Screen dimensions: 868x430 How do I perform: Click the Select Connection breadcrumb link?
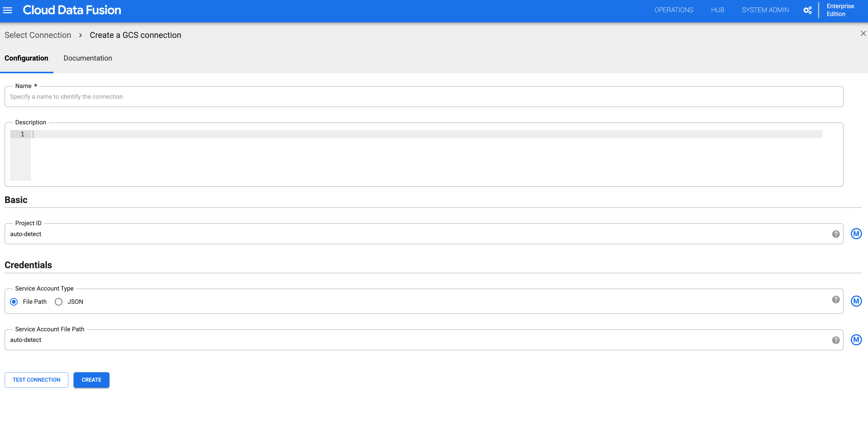coord(38,35)
